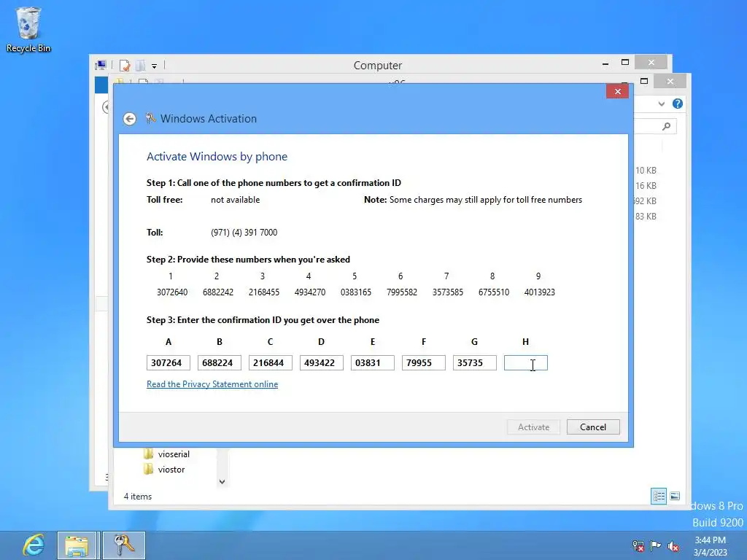Select installation ID block 6755510
This screenshot has height=560, width=747.
coord(494,292)
